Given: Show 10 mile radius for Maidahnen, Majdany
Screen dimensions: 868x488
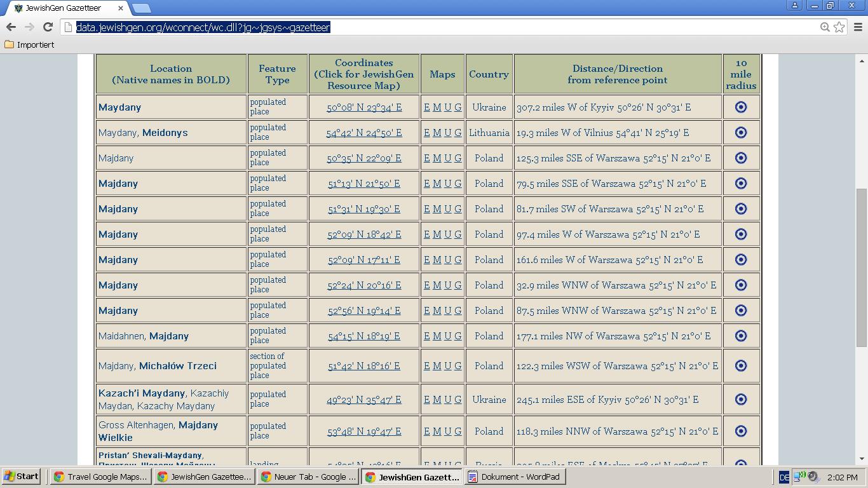Looking at the screenshot, I should click(x=741, y=335).
